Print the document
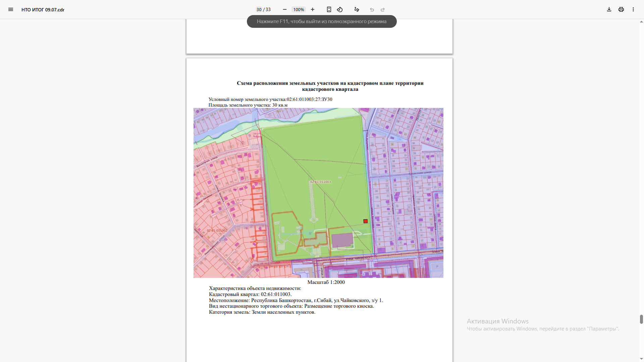This screenshot has width=644, height=362. (x=621, y=9)
